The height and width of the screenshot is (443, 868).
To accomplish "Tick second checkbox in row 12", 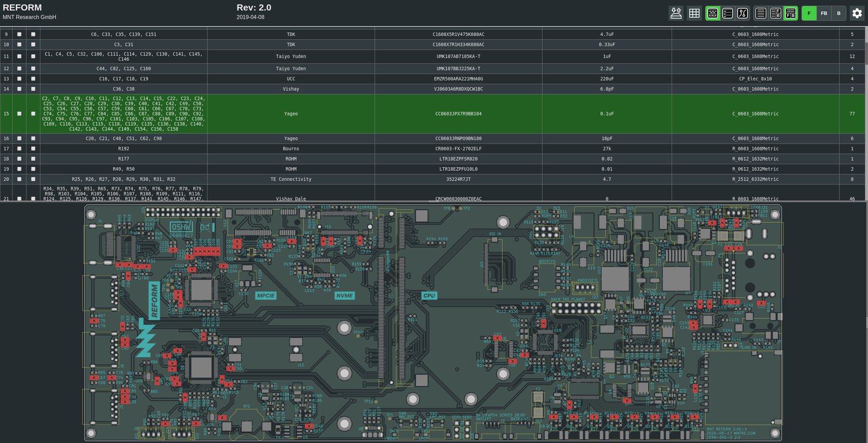I will (33, 68).
